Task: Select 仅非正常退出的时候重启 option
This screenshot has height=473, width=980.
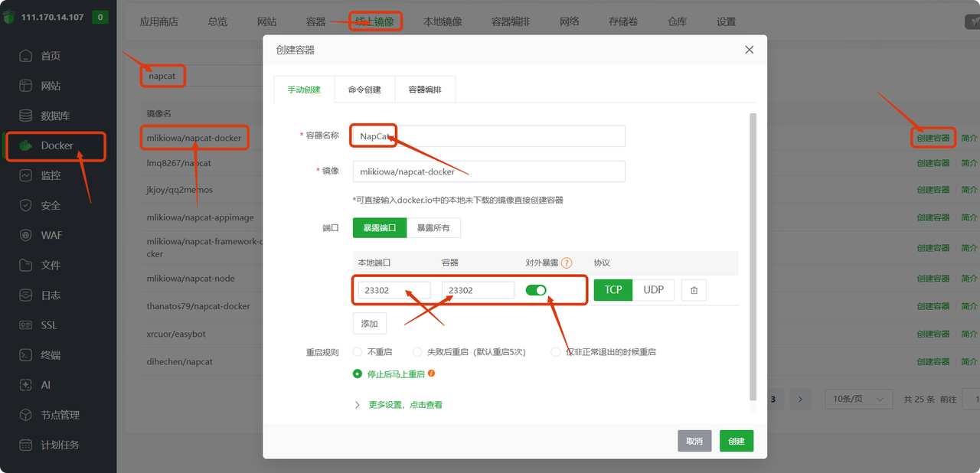Action: point(556,352)
